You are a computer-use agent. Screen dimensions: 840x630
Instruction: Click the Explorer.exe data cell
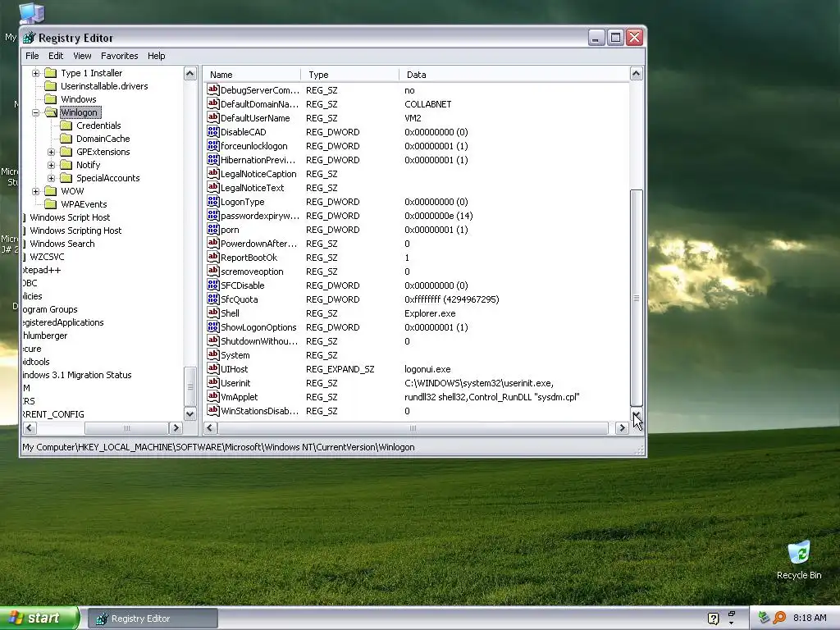(430, 313)
